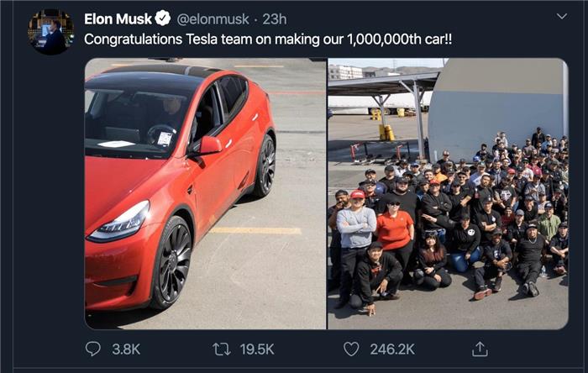Screen dimensions: 588x373
Task: Click the person in the orange shirt
Action: click(395, 231)
